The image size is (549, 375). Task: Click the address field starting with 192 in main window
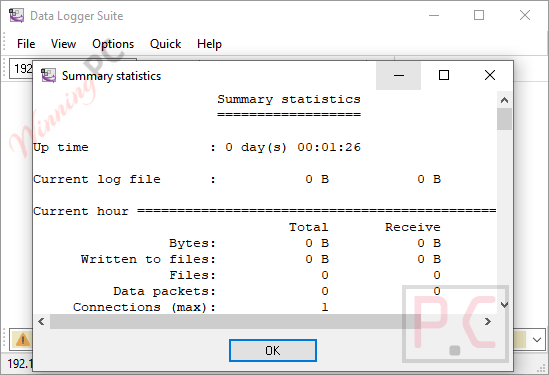21,68
